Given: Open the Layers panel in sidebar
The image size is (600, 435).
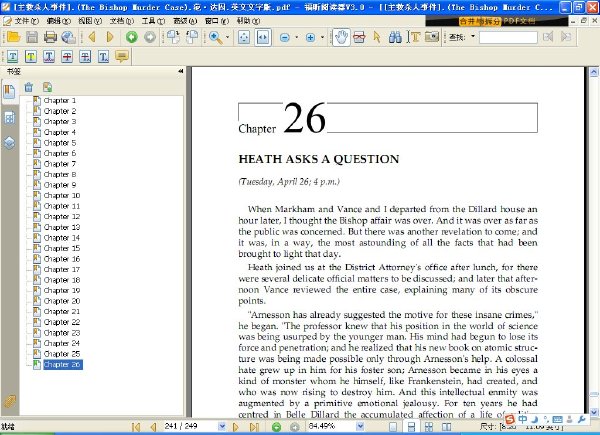Looking at the screenshot, I should (x=9, y=143).
